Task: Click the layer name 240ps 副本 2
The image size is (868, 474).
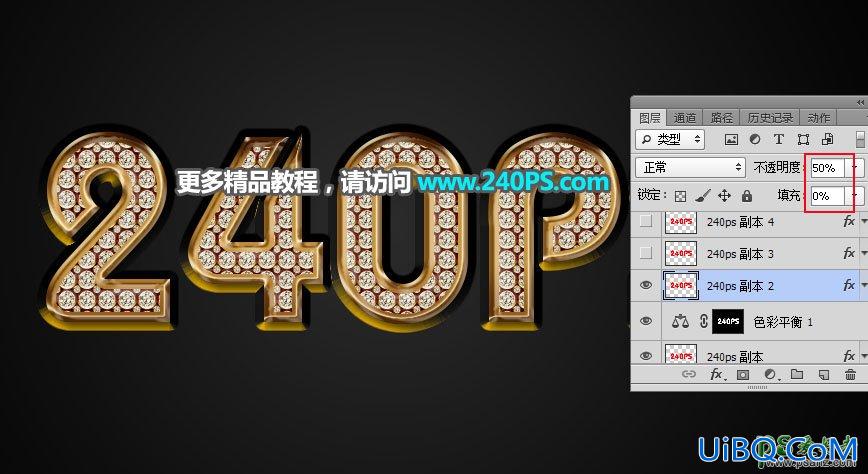Action: (x=741, y=286)
